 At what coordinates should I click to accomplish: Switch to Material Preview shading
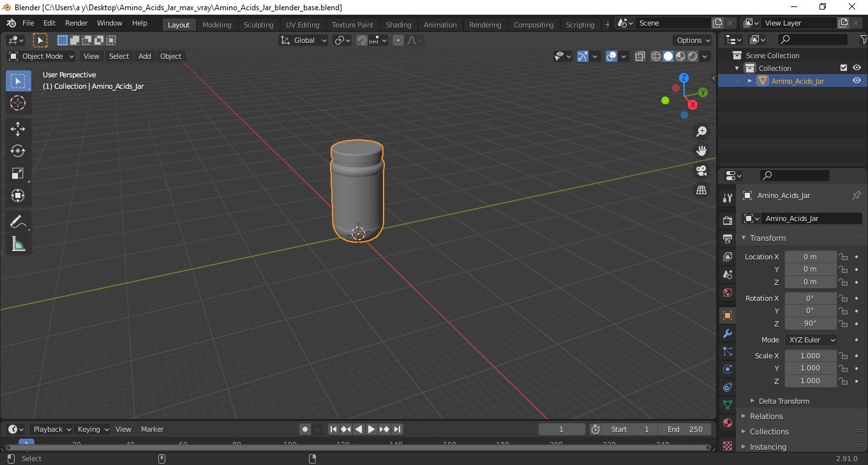pos(680,56)
